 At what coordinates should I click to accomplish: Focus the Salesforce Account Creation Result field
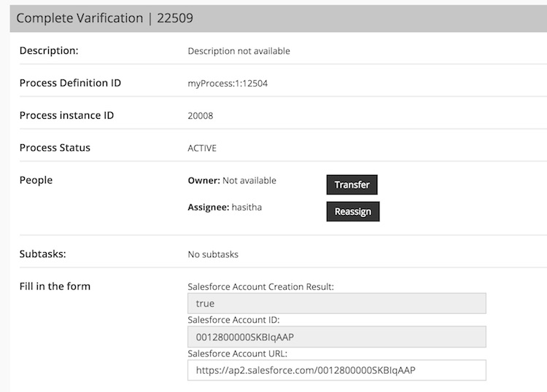pos(336,303)
